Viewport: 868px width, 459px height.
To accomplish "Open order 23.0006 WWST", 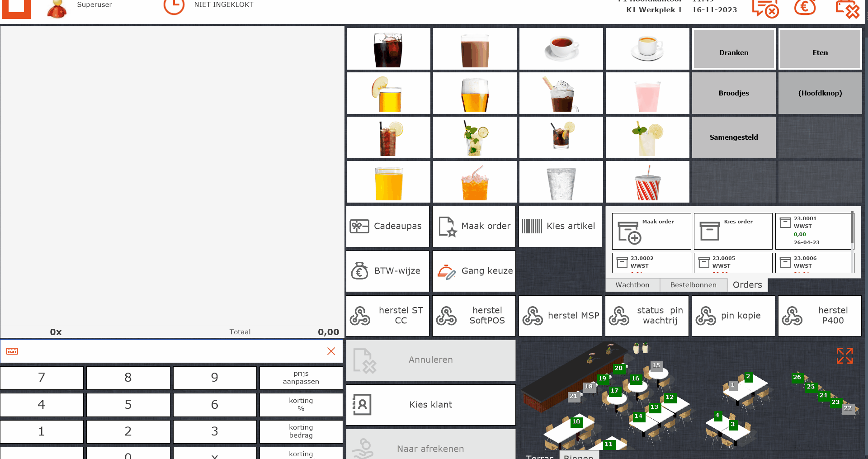I will click(x=813, y=263).
